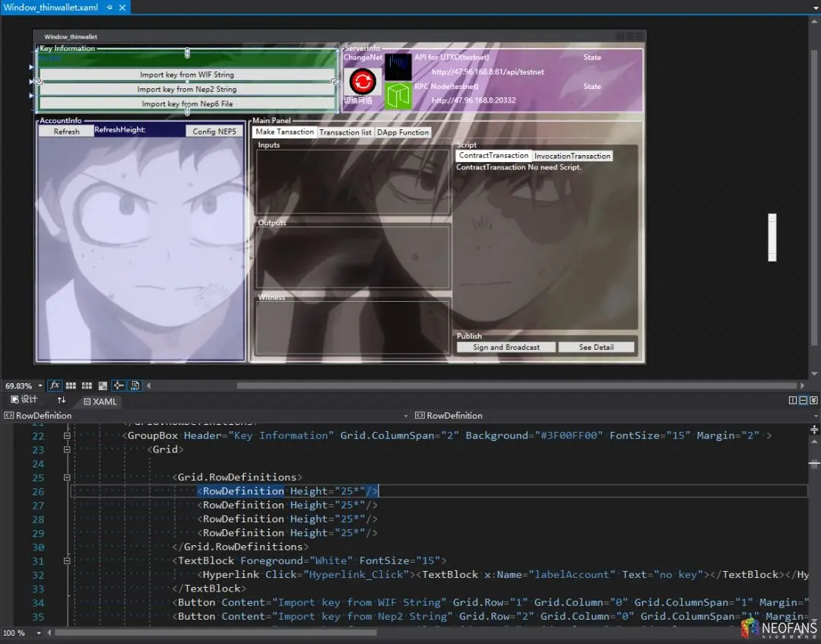Pin the Window_thinwallet.xaml tab
821x644 pixels.
[109, 8]
